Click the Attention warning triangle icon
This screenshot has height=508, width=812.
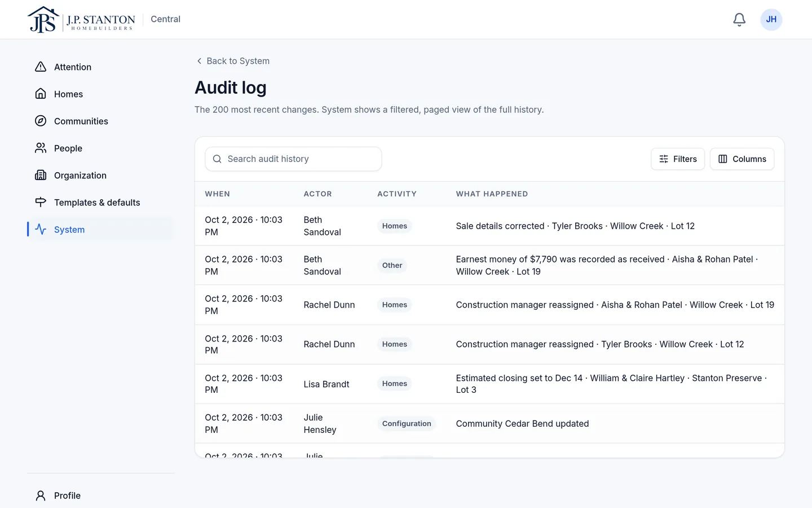pos(41,67)
